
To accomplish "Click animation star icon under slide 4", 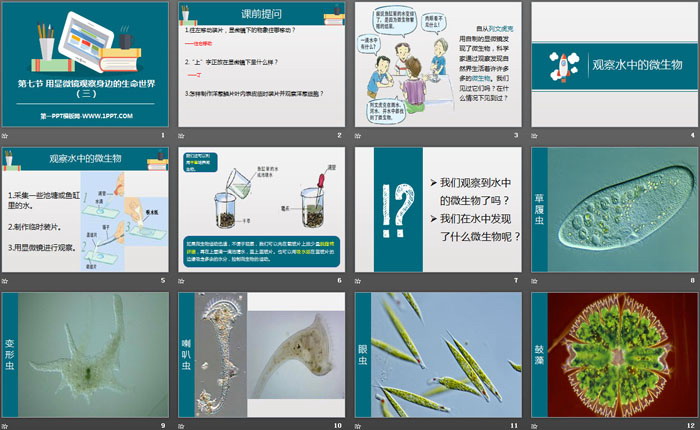I will pyautogui.click(x=534, y=135).
